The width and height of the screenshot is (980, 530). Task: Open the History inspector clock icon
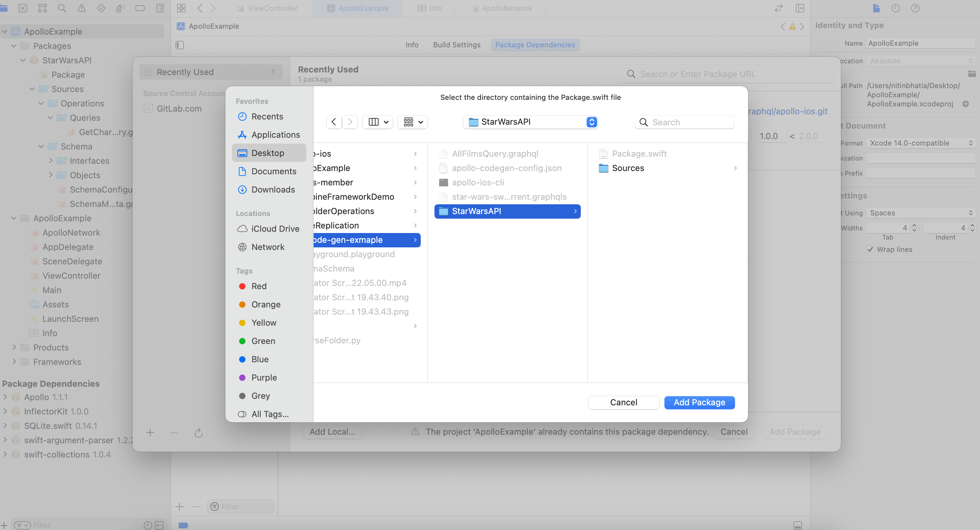[x=896, y=8]
